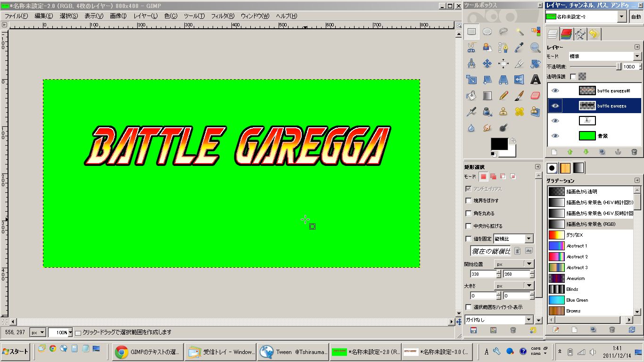The height and width of the screenshot is (362, 644).
Task: Choose the Blend gradient tool
Action: [x=487, y=96]
